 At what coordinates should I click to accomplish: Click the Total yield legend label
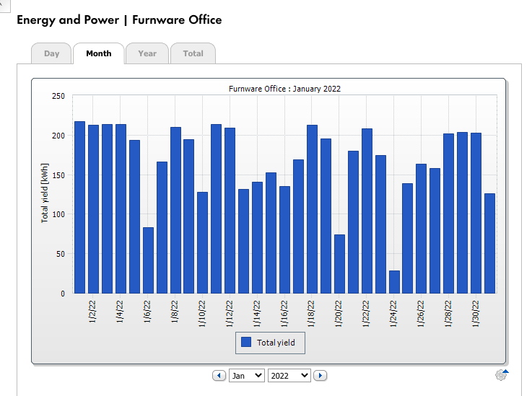tap(276, 343)
